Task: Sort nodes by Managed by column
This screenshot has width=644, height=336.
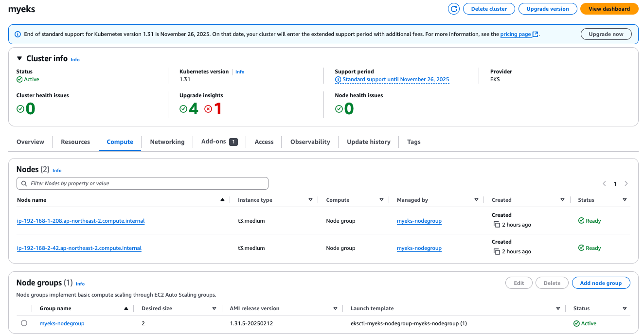Action: (476, 200)
